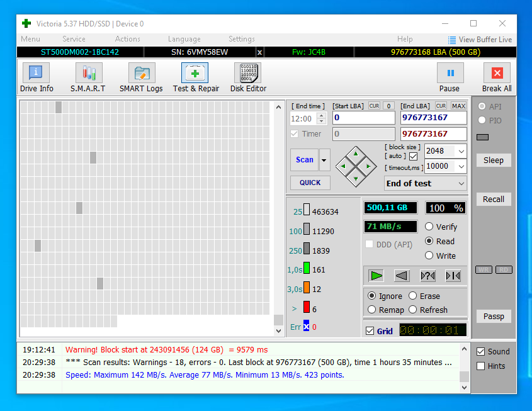Enable the Hints checkbox

[x=480, y=366]
